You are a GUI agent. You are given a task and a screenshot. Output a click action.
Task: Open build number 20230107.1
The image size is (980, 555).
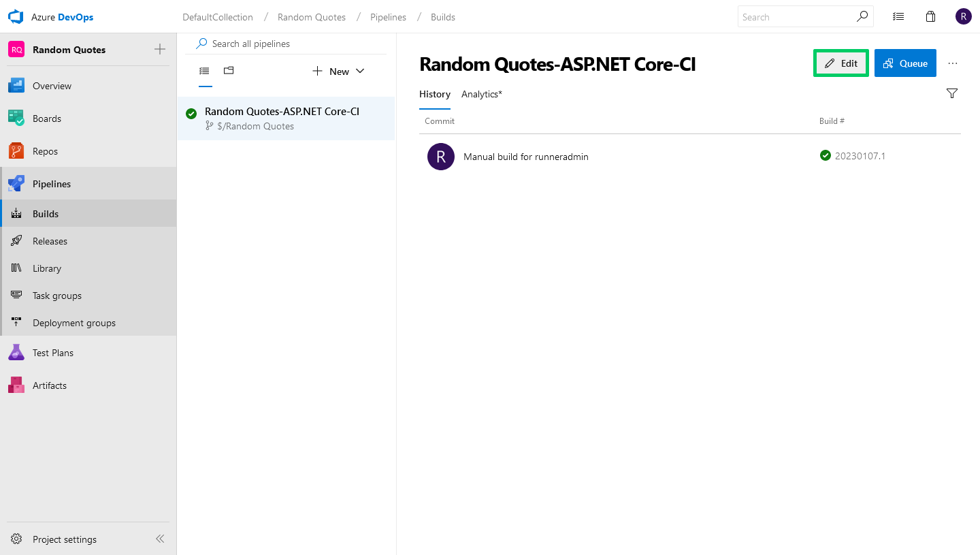point(860,156)
